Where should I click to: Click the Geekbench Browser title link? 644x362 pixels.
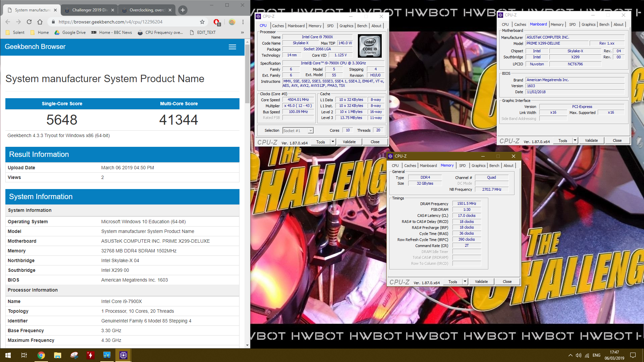point(35,47)
